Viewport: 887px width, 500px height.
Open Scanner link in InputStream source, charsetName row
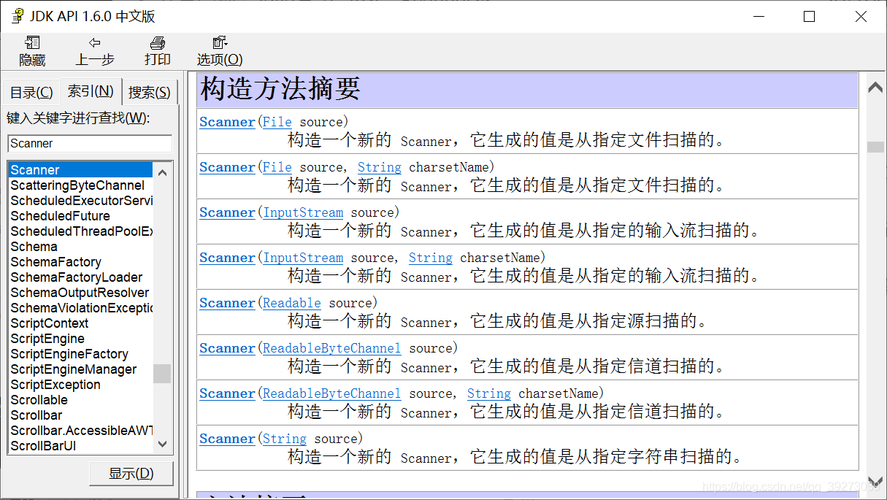[x=227, y=258]
